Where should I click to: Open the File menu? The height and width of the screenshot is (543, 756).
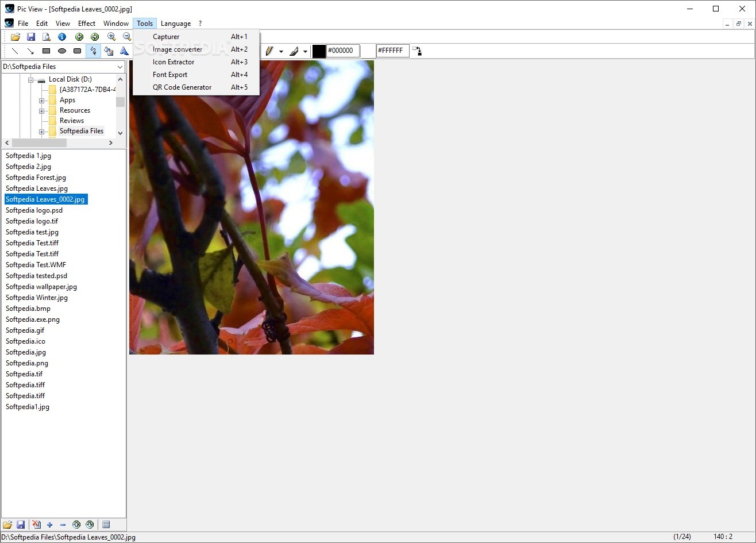pos(23,24)
